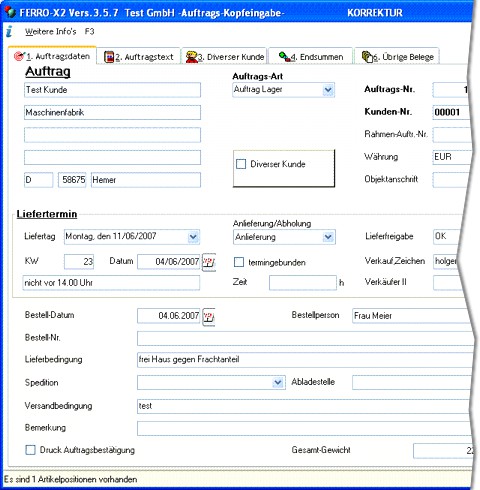The image size is (480, 490).
Task: Check Druck Auftragsbestätigung checkbox
Action: (30, 450)
